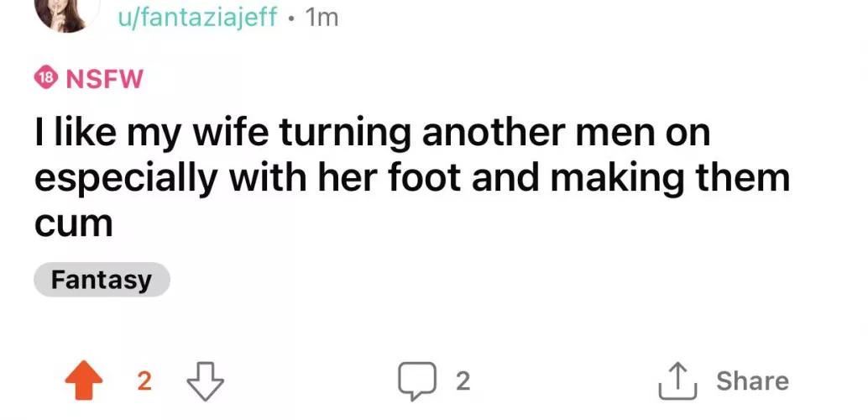Downvote the post with the down arrow
This screenshot has height=420, width=868.
206,381
